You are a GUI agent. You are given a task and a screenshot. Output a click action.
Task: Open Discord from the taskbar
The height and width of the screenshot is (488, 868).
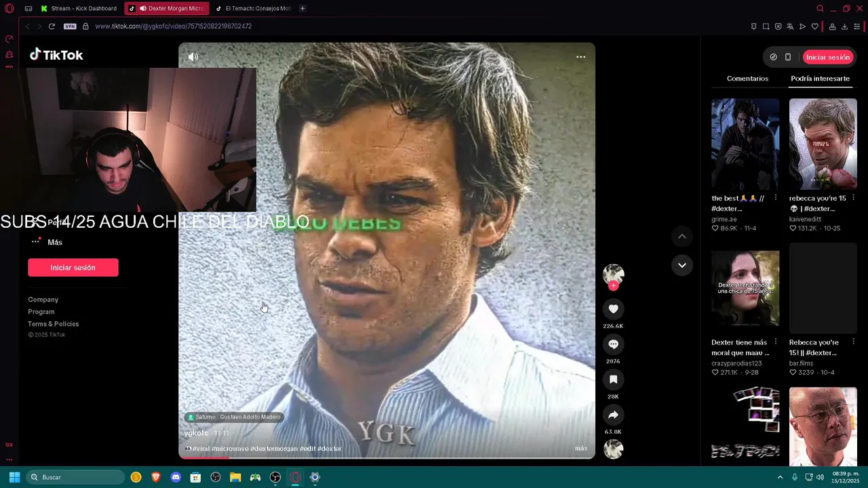tap(176, 477)
